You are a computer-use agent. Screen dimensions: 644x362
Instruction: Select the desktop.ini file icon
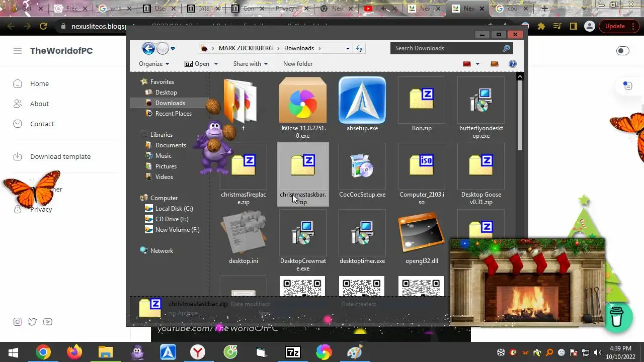tap(244, 233)
